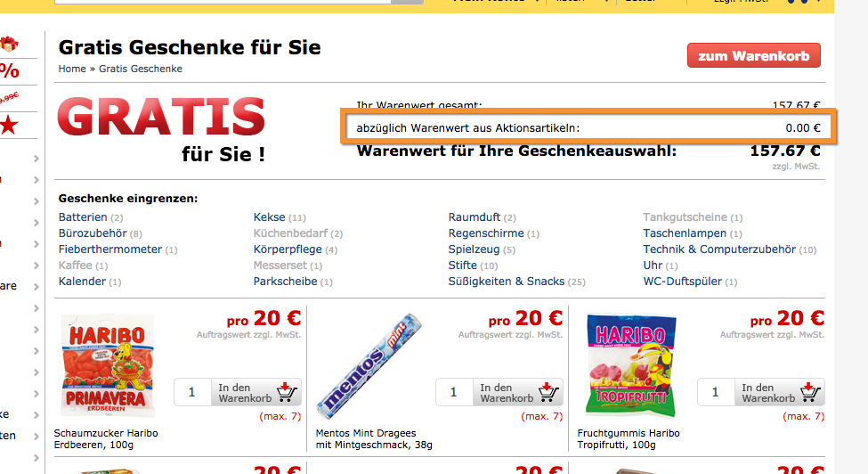This screenshot has height=474, width=868.
Task: Click the quantity field for Mentos Mint
Action: click(x=454, y=392)
